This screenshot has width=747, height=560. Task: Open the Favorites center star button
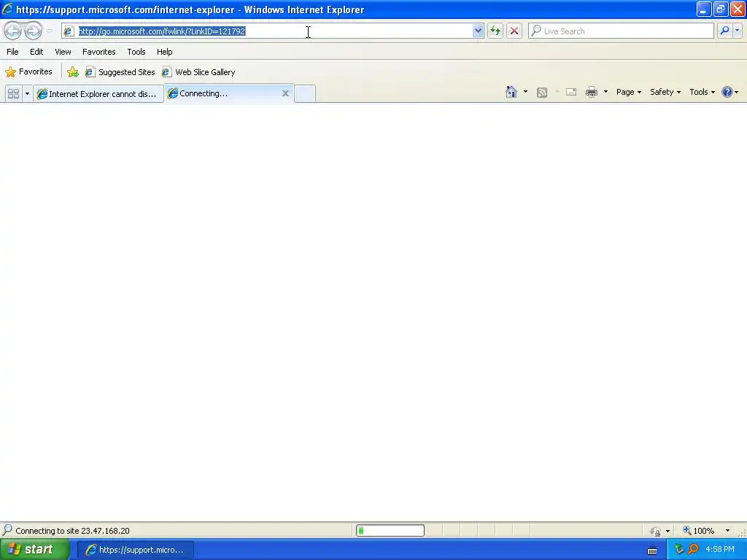click(x=28, y=72)
